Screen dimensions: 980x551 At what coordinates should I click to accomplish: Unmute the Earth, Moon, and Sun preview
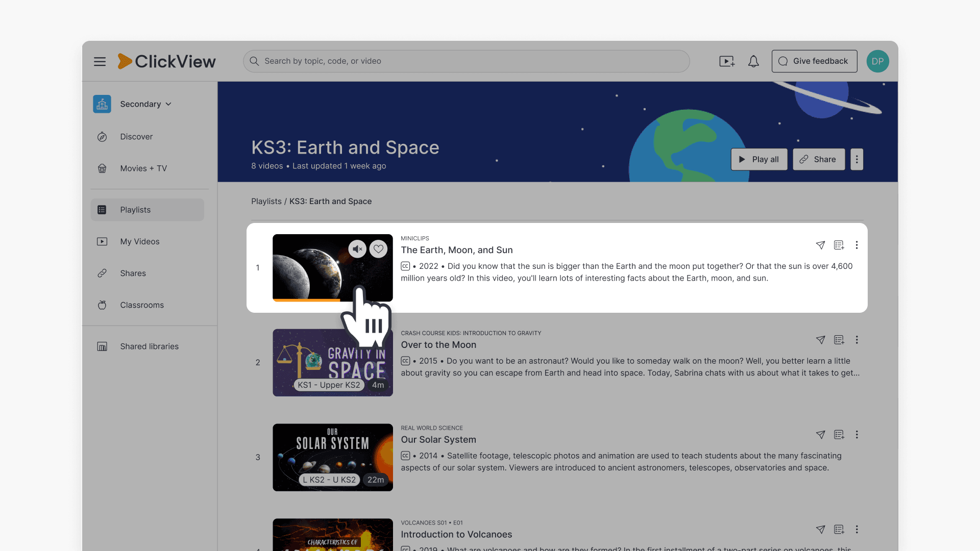pos(357,249)
